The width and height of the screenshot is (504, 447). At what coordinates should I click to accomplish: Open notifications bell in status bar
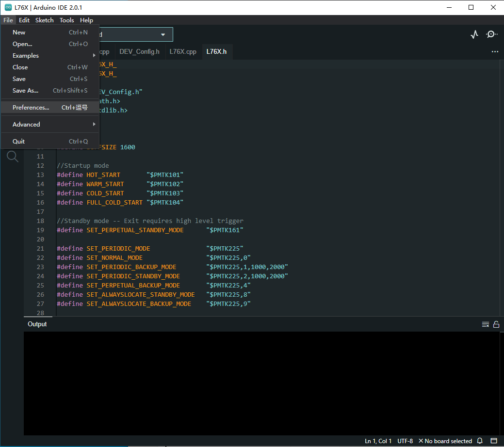[x=480, y=441]
